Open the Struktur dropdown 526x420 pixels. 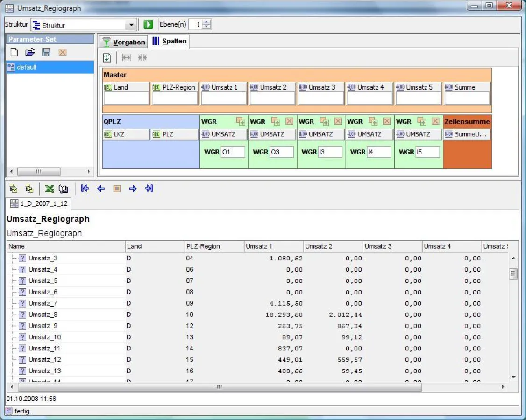pyautogui.click(x=131, y=25)
